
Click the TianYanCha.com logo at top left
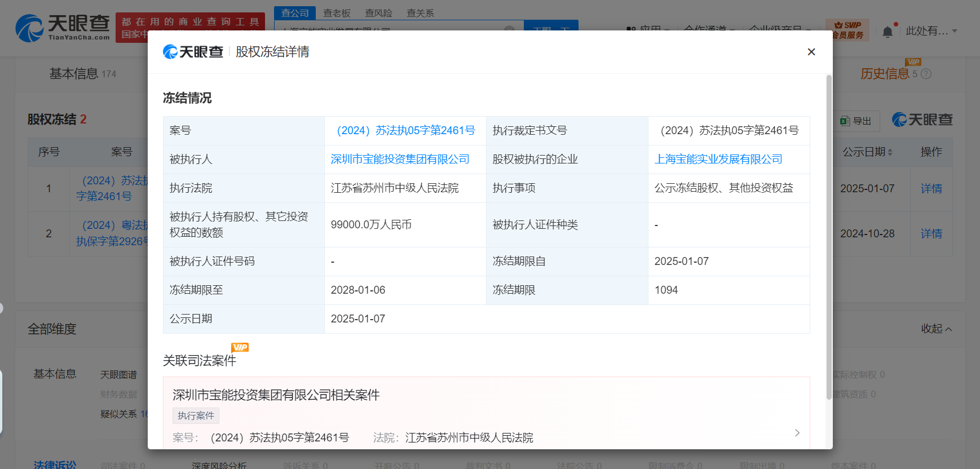(x=63, y=28)
